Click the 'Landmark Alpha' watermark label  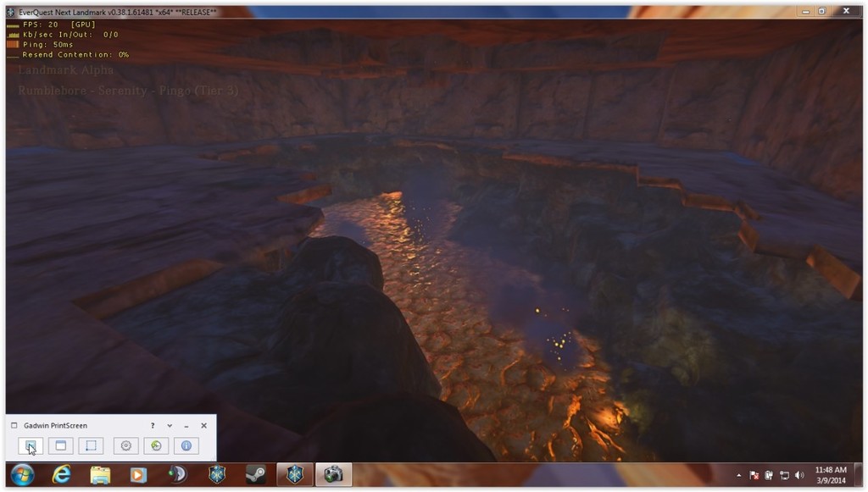(x=66, y=70)
